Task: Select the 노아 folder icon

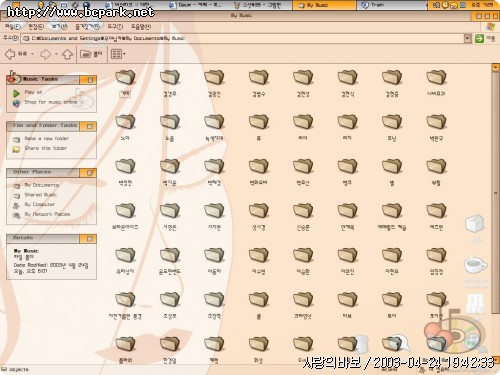Action: point(125,122)
